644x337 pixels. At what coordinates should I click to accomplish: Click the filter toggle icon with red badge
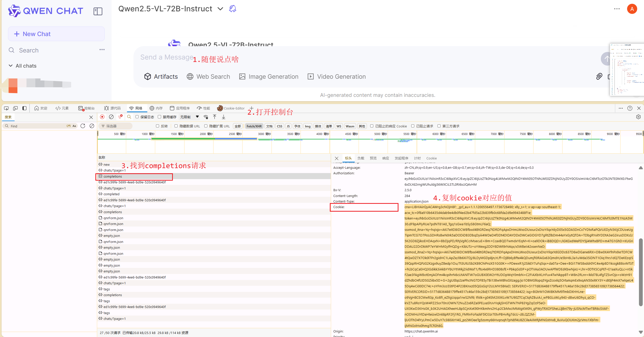120,117
